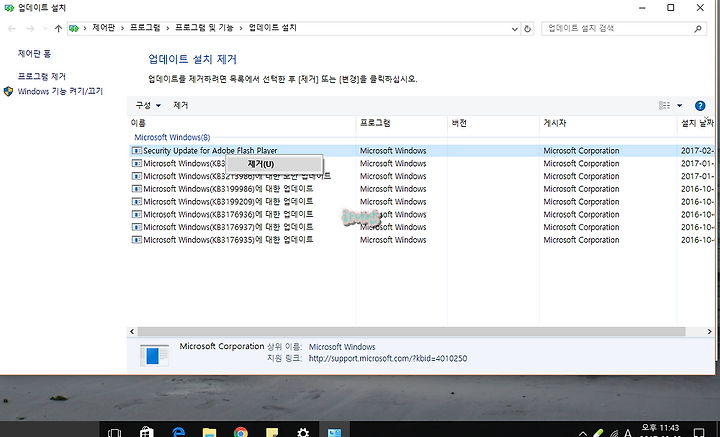
Task: Click the 제거 toolbar button
Action: 180,105
